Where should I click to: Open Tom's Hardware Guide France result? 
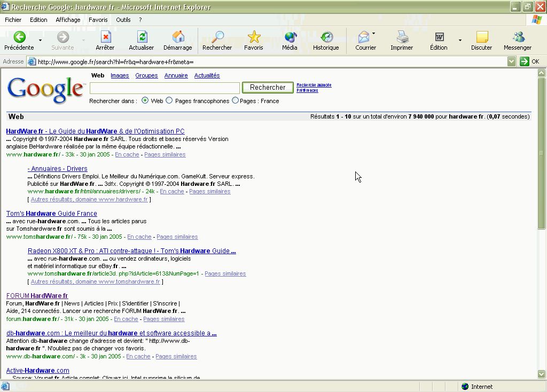(52, 214)
